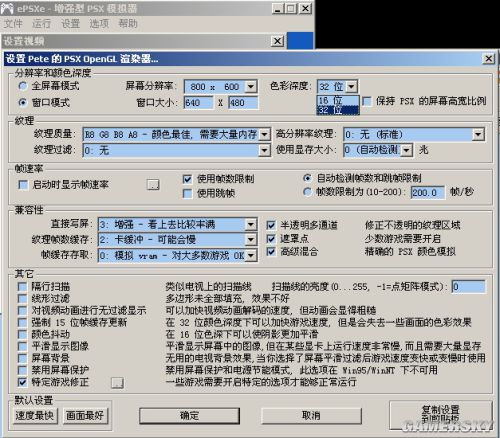
Task: Toggle 半透明多通道 checkbox
Action: [271, 225]
